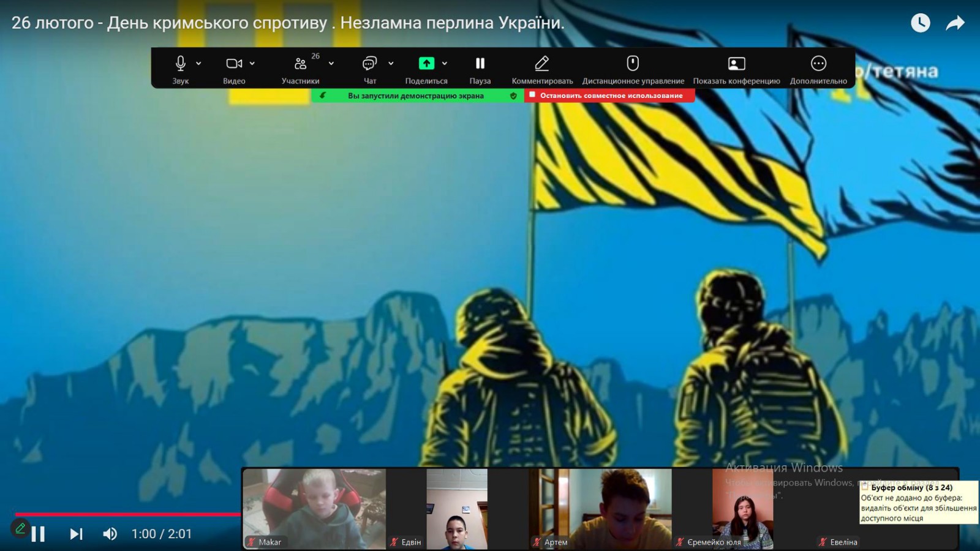Click the green pencil annotation icon
The height and width of the screenshot is (551, 980).
[20, 528]
